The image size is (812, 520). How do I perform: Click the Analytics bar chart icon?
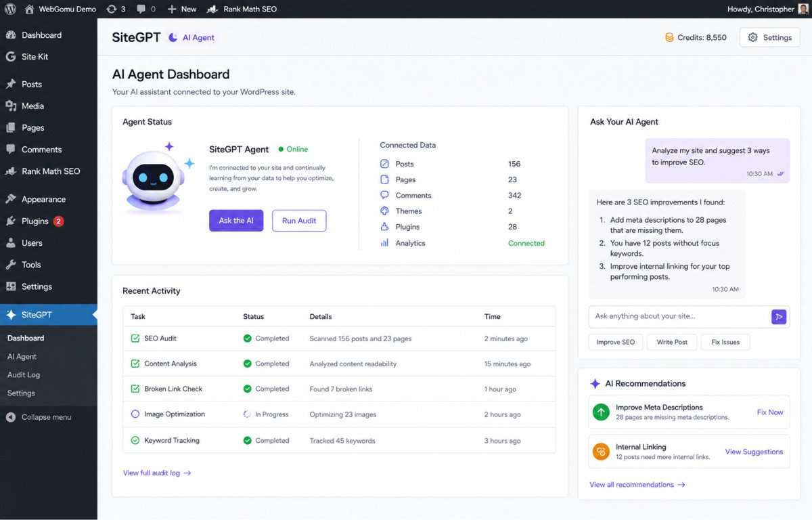pyautogui.click(x=385, y=243)
